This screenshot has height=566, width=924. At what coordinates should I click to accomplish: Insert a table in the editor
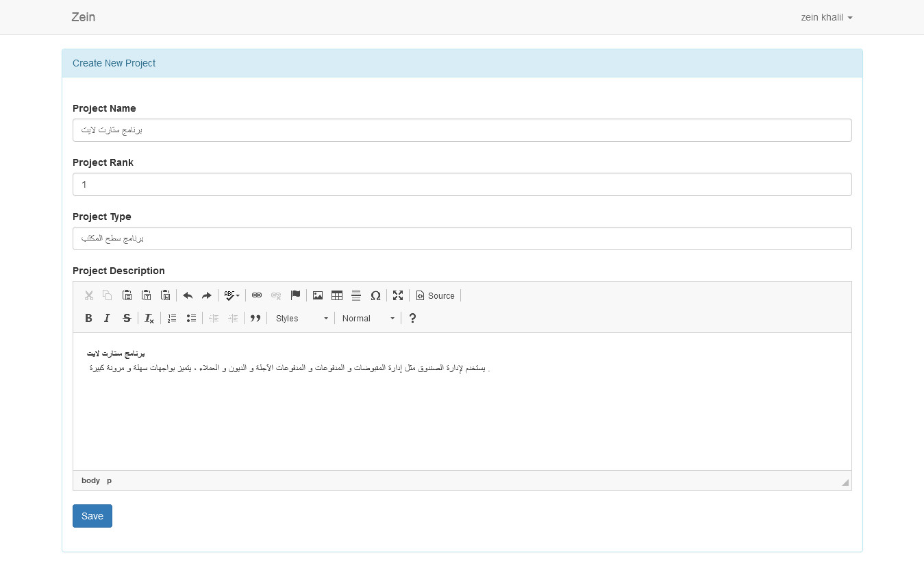(336, 295)
